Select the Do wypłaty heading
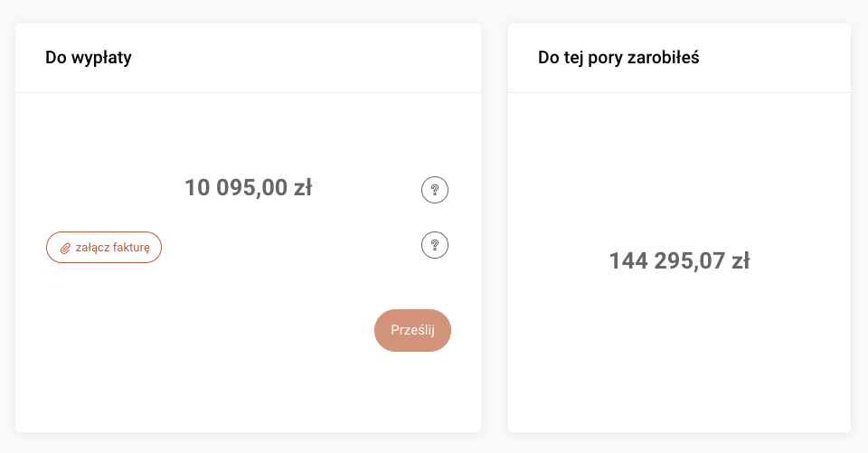This screenshot has width=868, height=453. pyautogui.click(x=89, y=58)
